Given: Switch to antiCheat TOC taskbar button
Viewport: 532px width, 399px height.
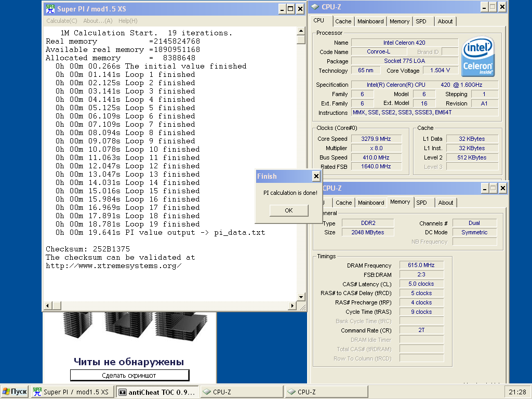Looking at the screenshot, I should [x=157, y=392].
